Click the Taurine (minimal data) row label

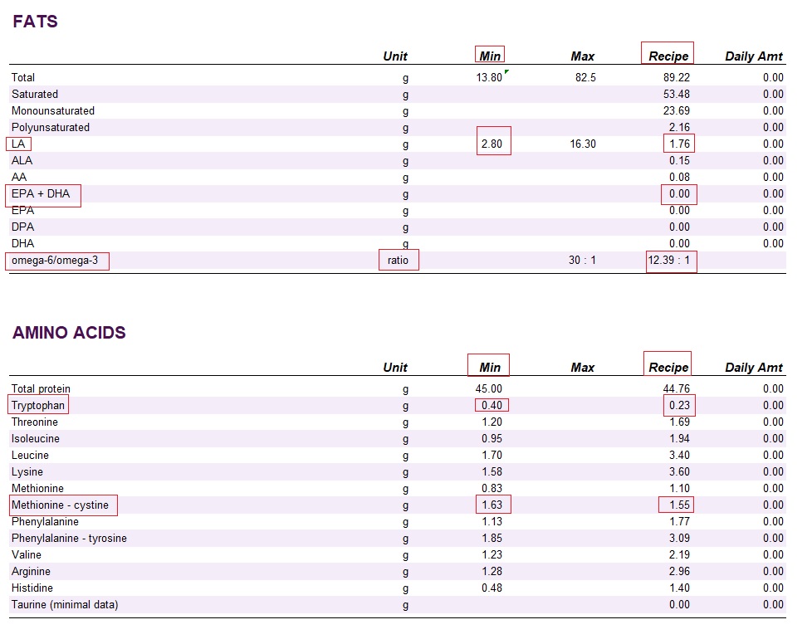[65, 604]
